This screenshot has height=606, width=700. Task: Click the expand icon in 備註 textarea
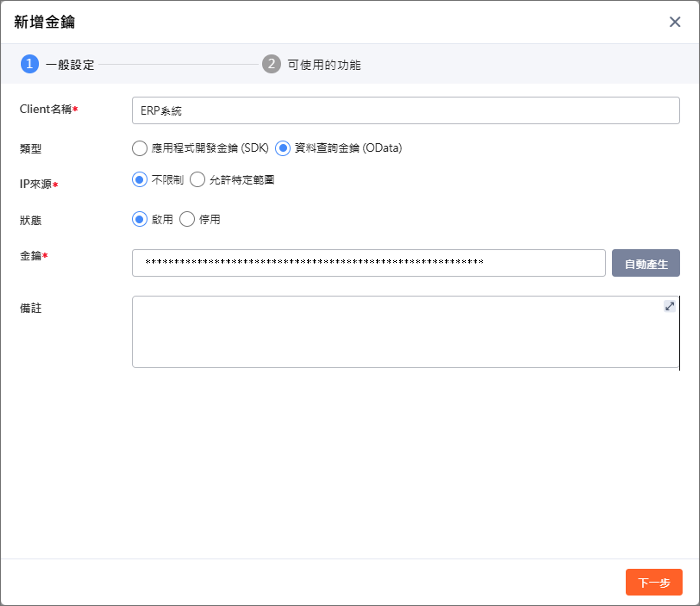(x=669, y=306)
